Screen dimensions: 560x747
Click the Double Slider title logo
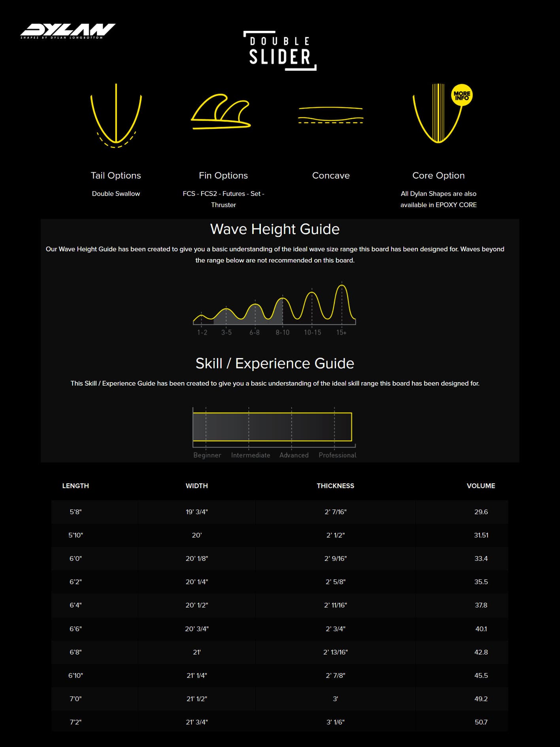(x=280, y=51)
